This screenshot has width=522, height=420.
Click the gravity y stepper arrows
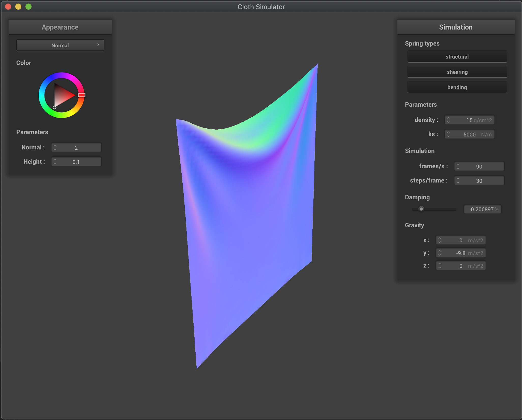[x=440, y=253]
